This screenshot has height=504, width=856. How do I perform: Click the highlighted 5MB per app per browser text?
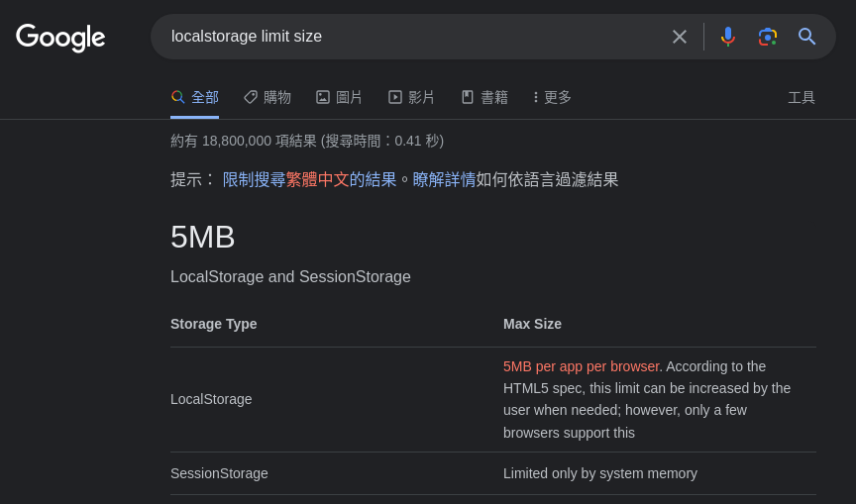pos(582,366)
